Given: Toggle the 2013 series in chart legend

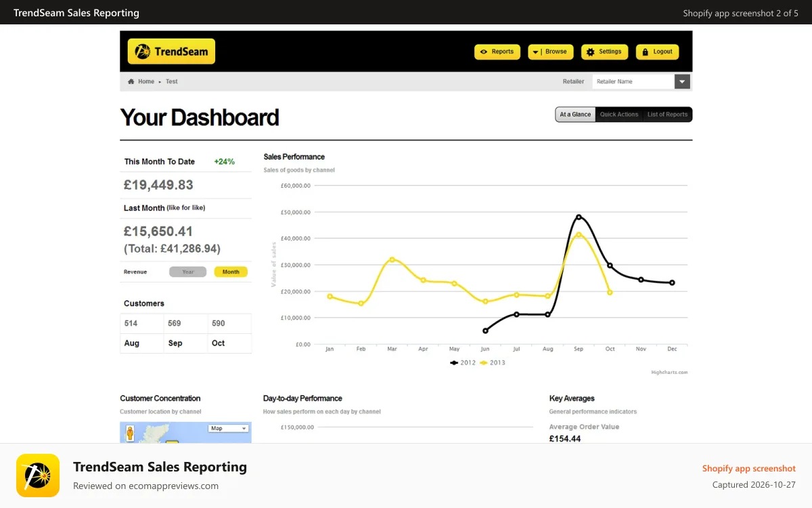Looking at the screenshot, I should point(493,362).
